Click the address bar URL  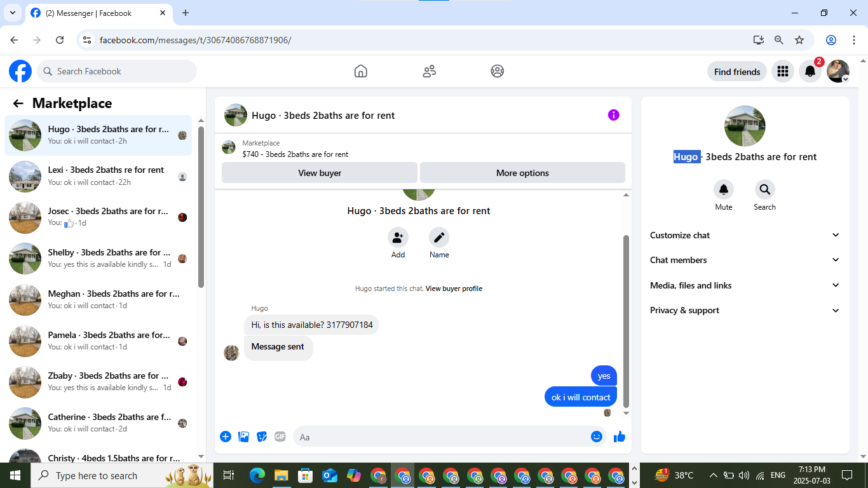(196, 40)
